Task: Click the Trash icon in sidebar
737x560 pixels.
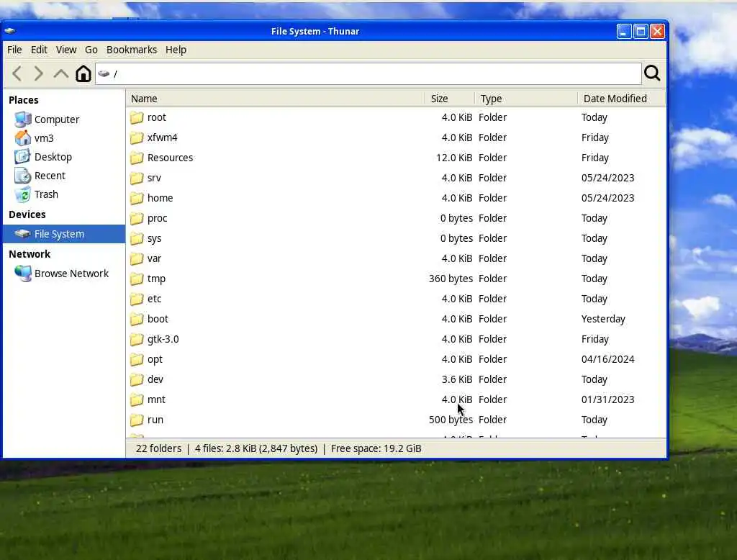Action: click(x=22, y=194)
